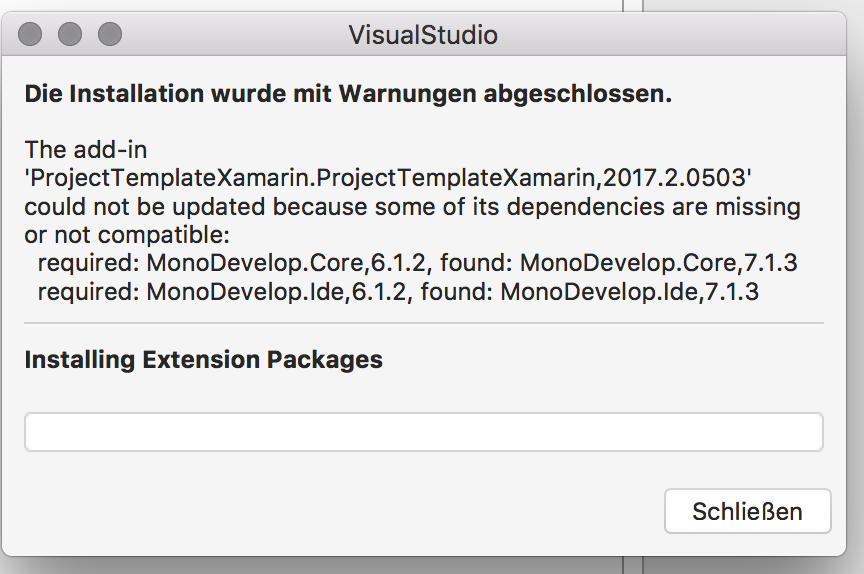Click the 'The add-in' text line
The height and width of the screenshot is (574, 864).
coord(86,150)
